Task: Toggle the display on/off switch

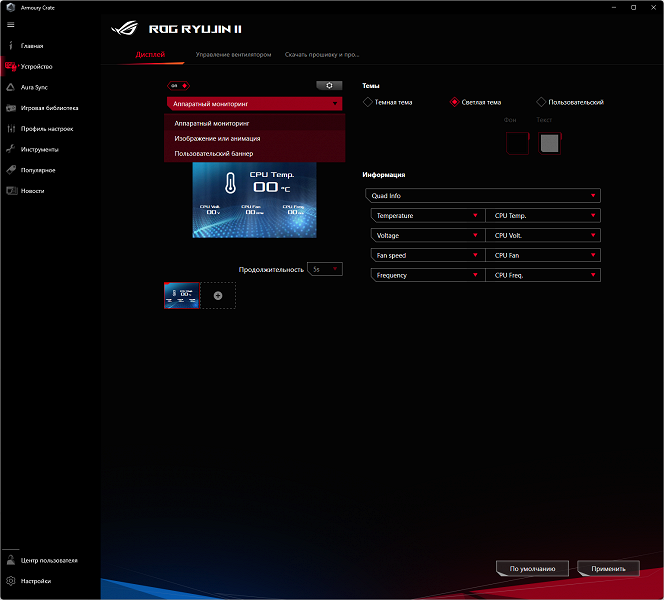Action: click(178, 86)
